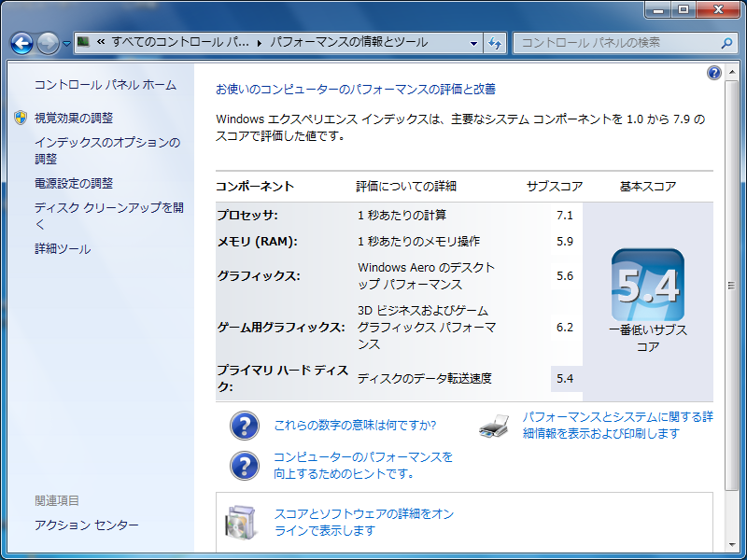Click the ゲーム用グラフィックス: component label
The height and width of the screenshot is (560, 747).
tap(281, 328)
